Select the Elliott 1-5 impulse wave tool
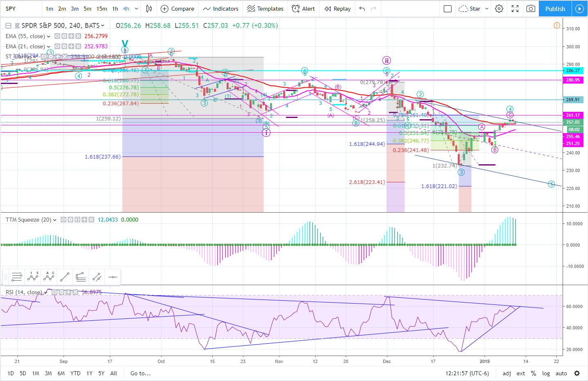 33,277
